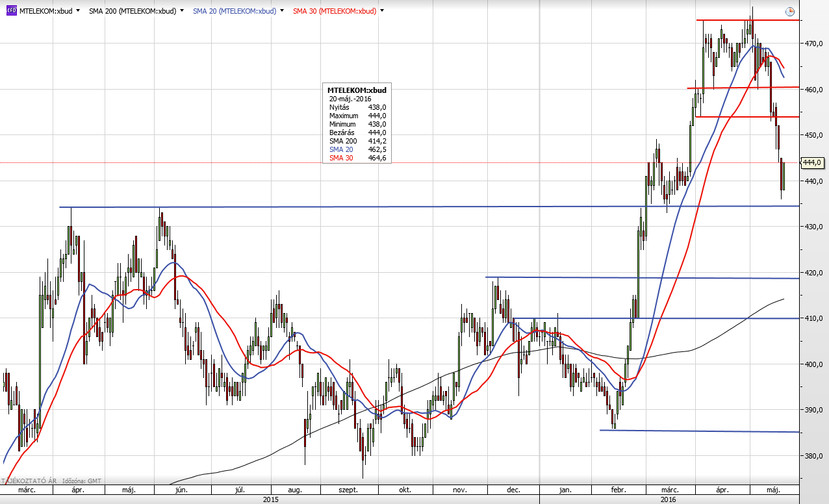The width and height of the screenshot is (829, 504).
Task: Click the 390,0 price axis label
Action: pos(814,410)
